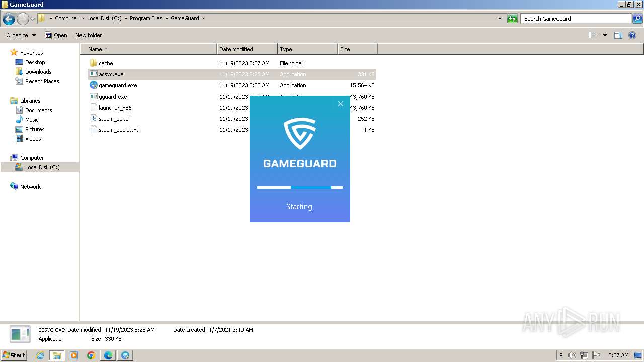Go forward using the Explorer forward arrow

pos(23,19)
